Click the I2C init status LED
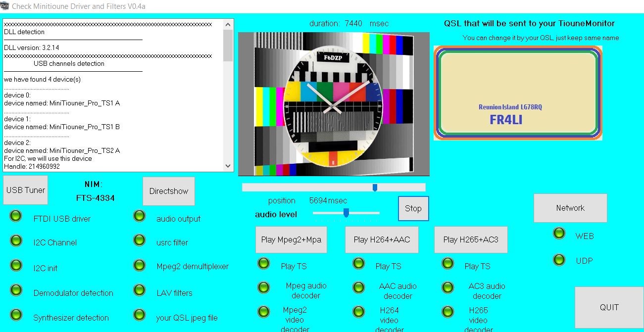The image size is (644, 332). pos(16,265)
